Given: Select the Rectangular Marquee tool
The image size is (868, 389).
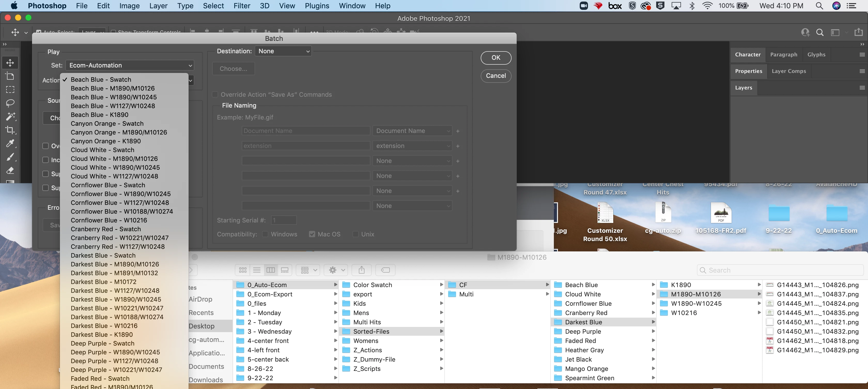Looking at the screenshot, I should 10,89.
